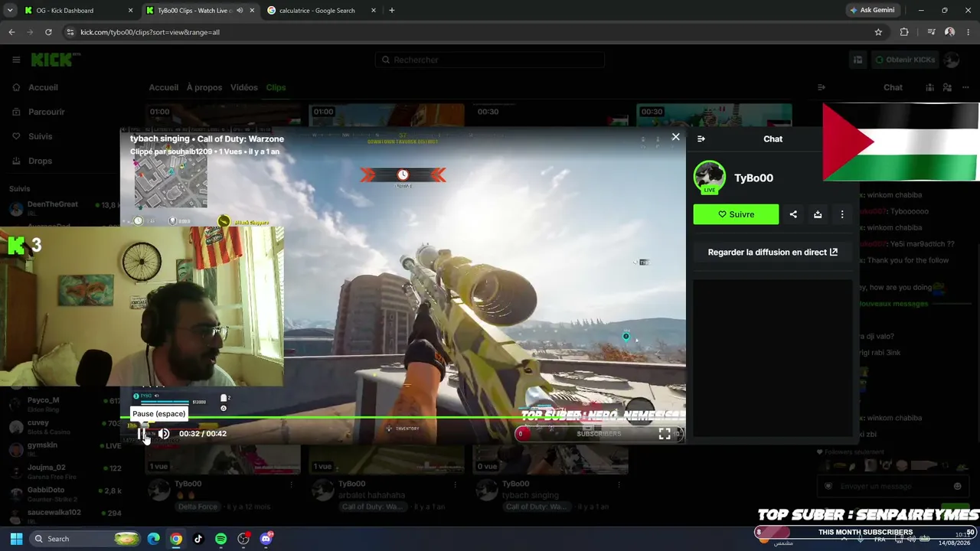This screenshot has width=980, height=551.
Task: Open clip more options three-dot menu
Action: click(x=842, y=214)
